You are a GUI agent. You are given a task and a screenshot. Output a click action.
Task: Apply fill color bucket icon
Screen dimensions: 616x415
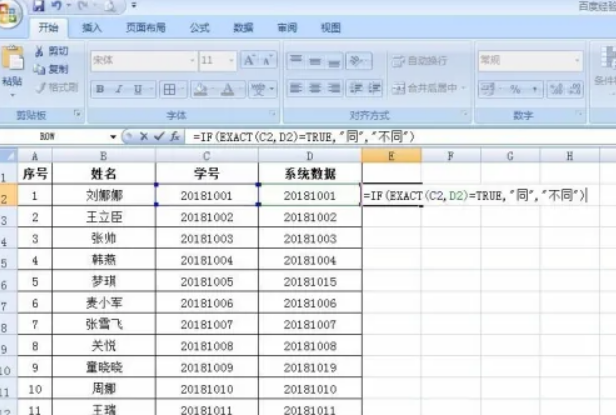point(200,90)
